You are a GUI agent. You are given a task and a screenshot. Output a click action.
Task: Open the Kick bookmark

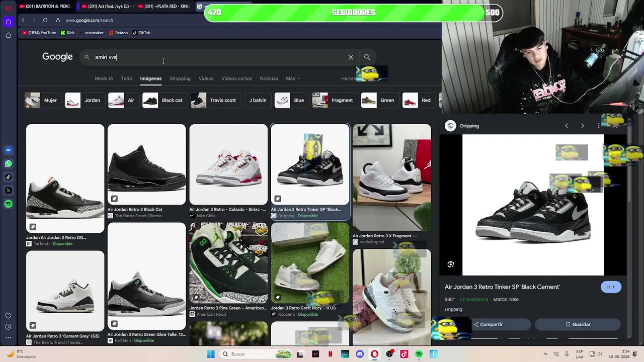pos(67,33)
